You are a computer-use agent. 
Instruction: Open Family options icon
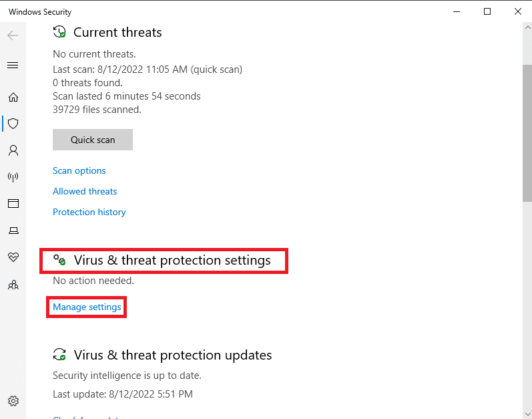pyautogui.click(x=13, y=285)
